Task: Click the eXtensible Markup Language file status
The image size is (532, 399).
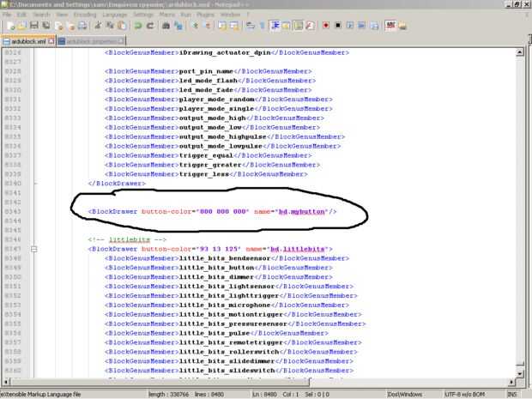Action: click(x=40, y=394)
